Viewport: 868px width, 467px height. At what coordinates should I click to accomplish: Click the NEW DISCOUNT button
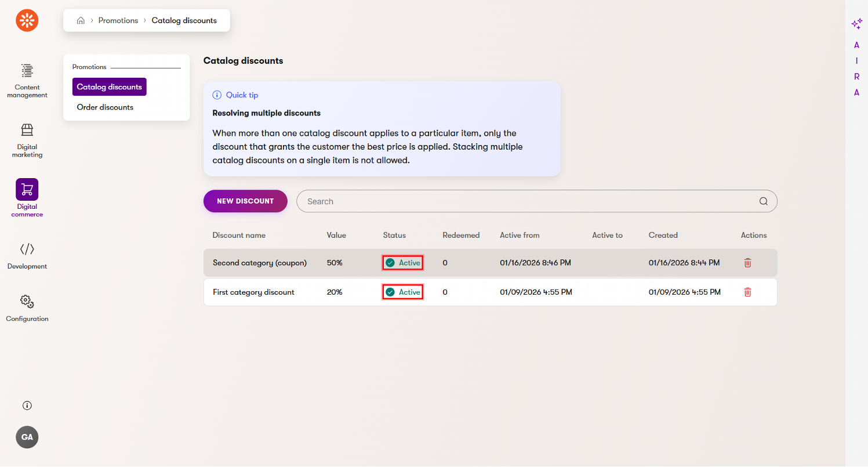pyautogui.click(x=245, y=201)
